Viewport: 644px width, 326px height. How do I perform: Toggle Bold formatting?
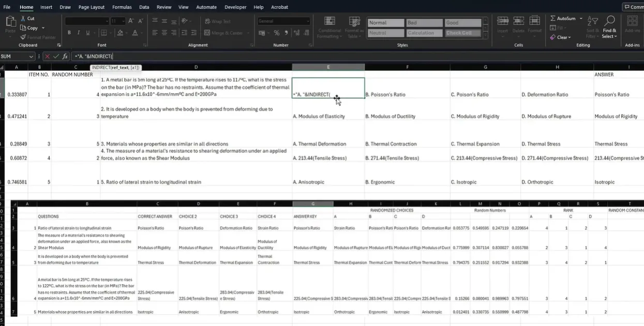tap(69, 33)
